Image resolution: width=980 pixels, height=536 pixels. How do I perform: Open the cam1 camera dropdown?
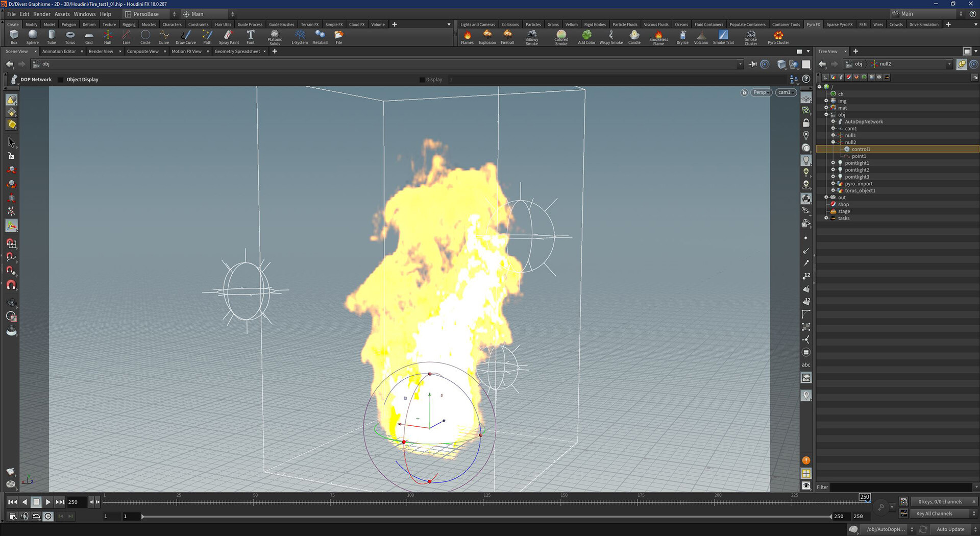(786, 92)
